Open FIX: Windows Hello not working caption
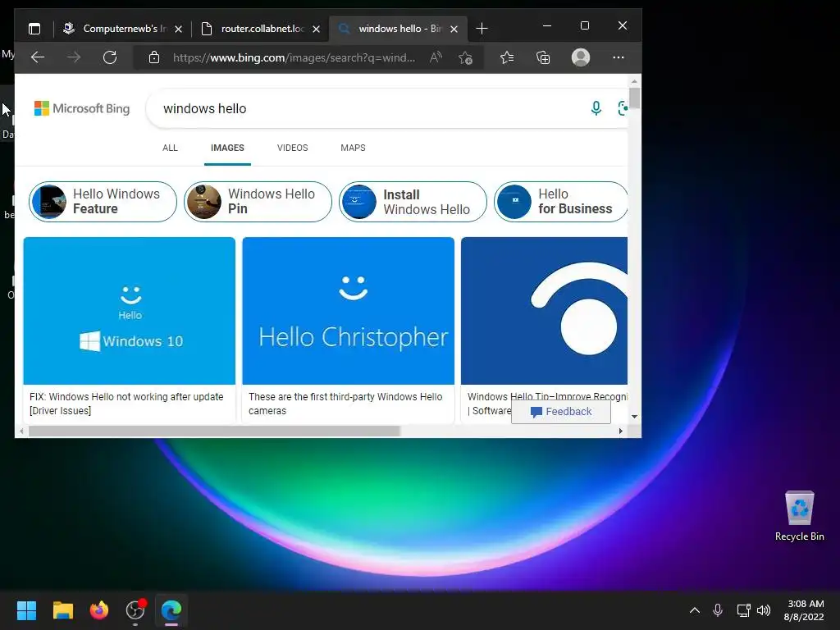 [126, 404]
